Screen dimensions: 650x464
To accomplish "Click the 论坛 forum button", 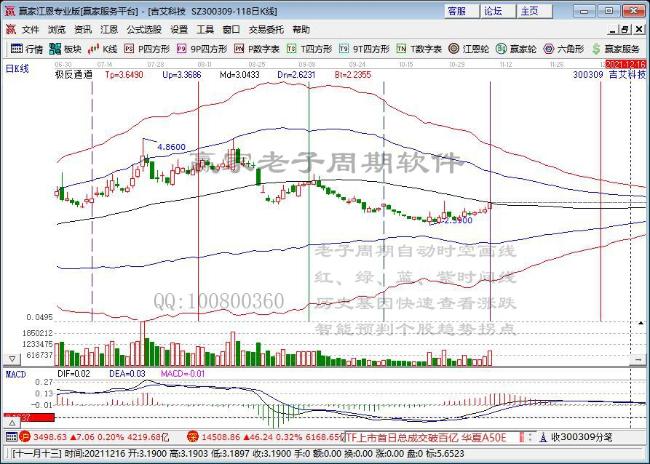I will [x=493, y=10].
